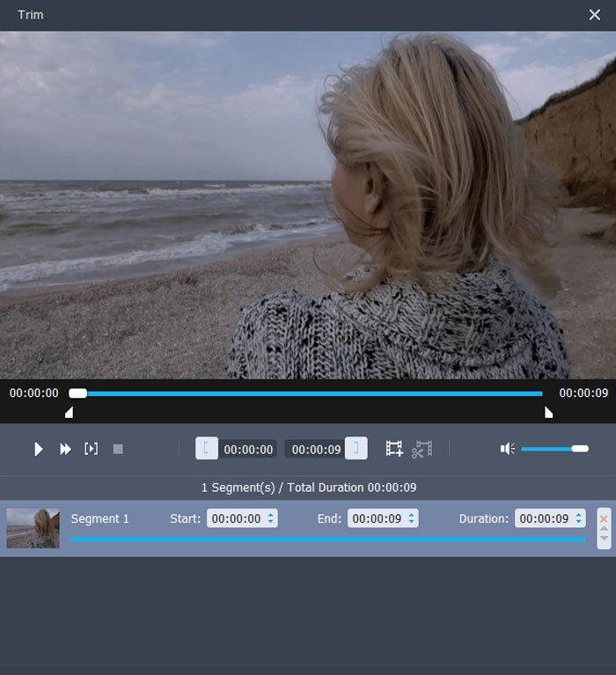Click Segment 1 Duration field
Screen dimensions: 616x675
pos(550,518)
